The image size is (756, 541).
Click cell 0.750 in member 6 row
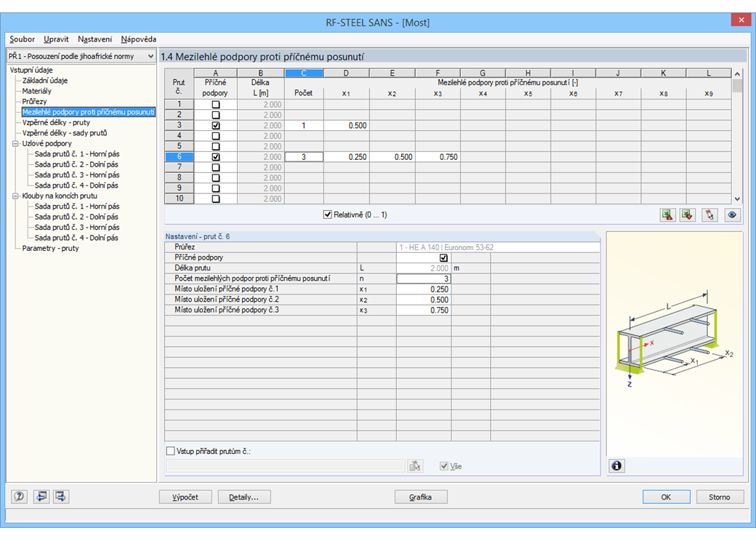[438, 157]
